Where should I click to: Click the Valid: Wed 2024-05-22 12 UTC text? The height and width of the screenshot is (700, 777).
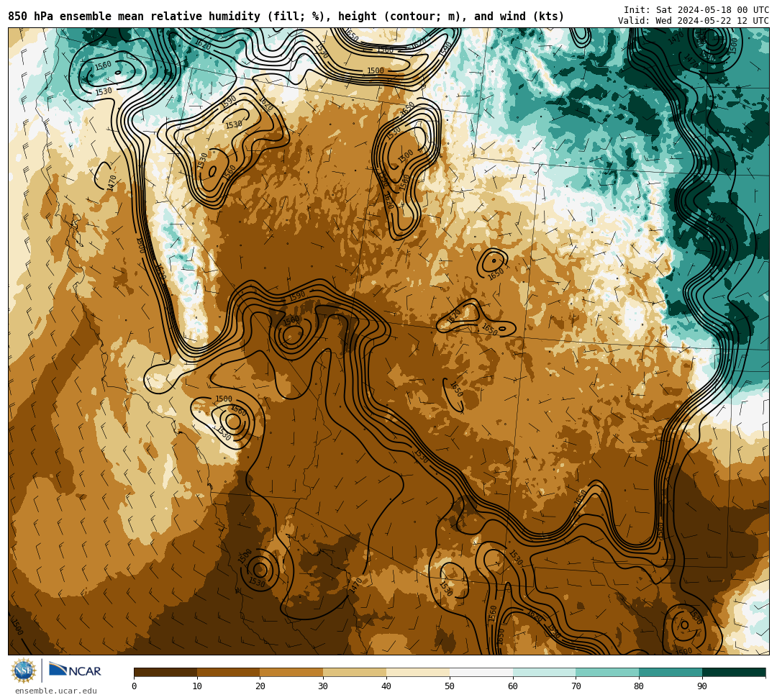[x=694, y=21]
